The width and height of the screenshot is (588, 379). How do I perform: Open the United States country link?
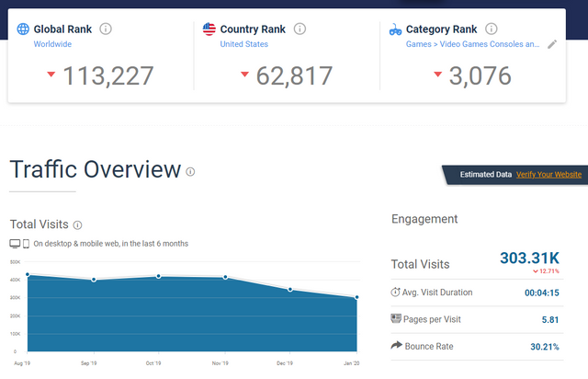point(244,44)
